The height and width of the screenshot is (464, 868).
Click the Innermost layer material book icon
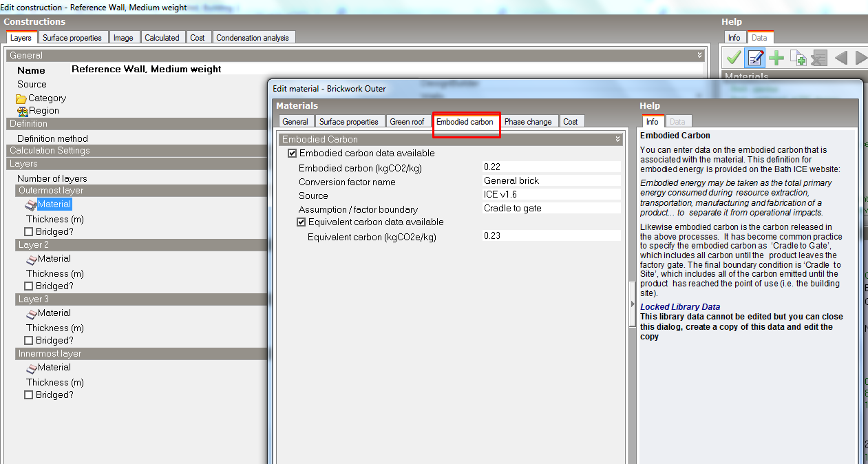[31, 368]
